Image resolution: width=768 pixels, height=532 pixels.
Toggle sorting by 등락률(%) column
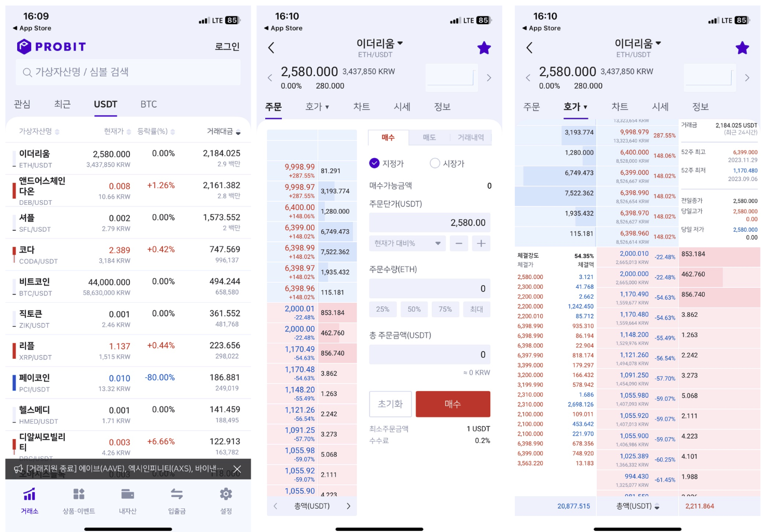pos(156,132)
